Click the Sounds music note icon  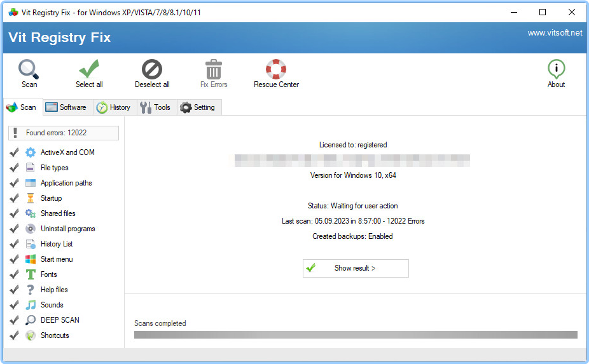click(31, 305)
